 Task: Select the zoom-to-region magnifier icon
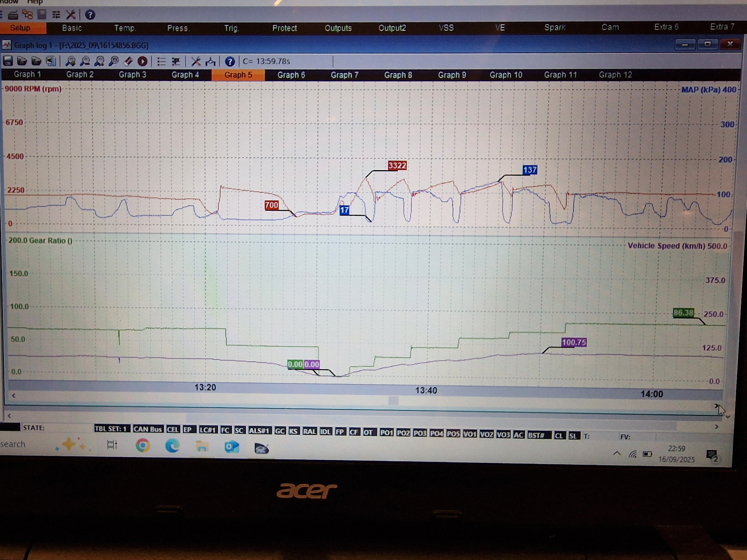[114, 61]
